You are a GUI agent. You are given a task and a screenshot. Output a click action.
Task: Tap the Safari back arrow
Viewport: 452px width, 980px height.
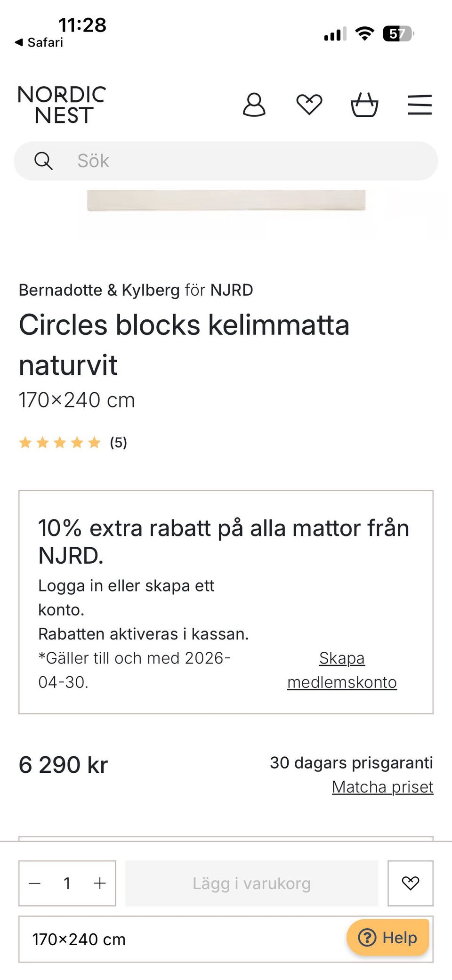(19, 42)
